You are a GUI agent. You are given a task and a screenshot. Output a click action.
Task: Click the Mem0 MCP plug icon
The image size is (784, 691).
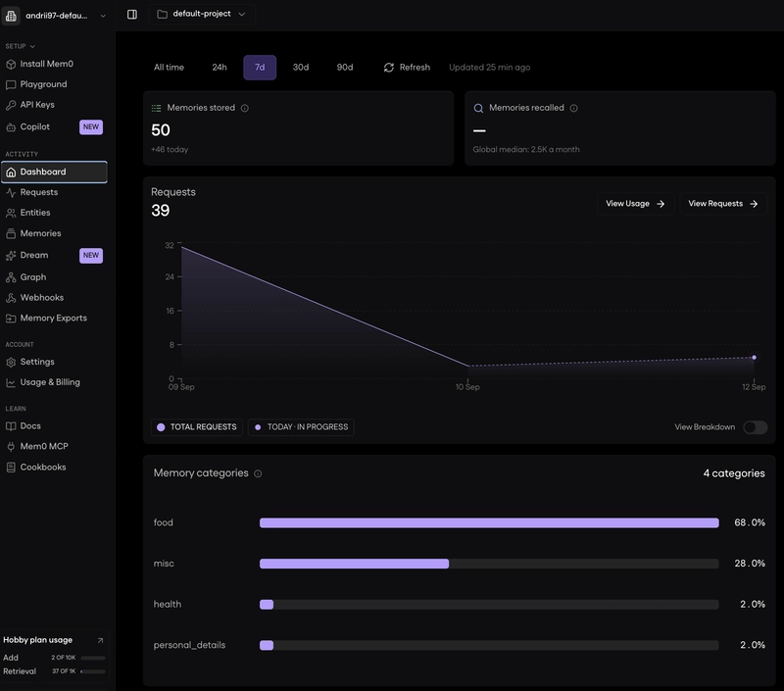click(11, 447)
